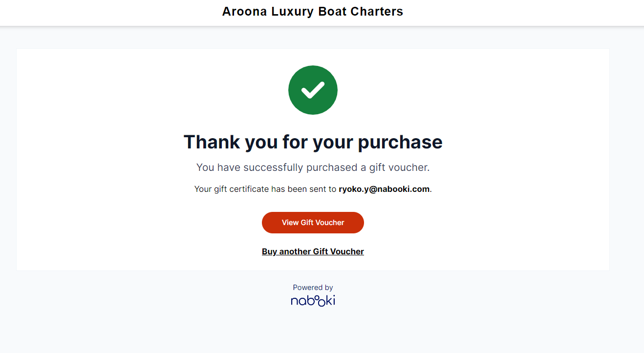The height and width of the screenshot is (353, 644).
Task: Select the Aroona Luxury Boat Charters title
Action: [313, 12]
